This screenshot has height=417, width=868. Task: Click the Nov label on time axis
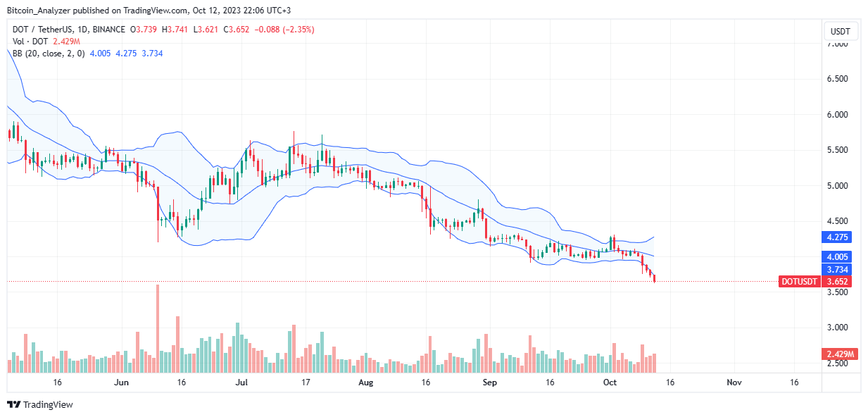[x=734, y=382]
